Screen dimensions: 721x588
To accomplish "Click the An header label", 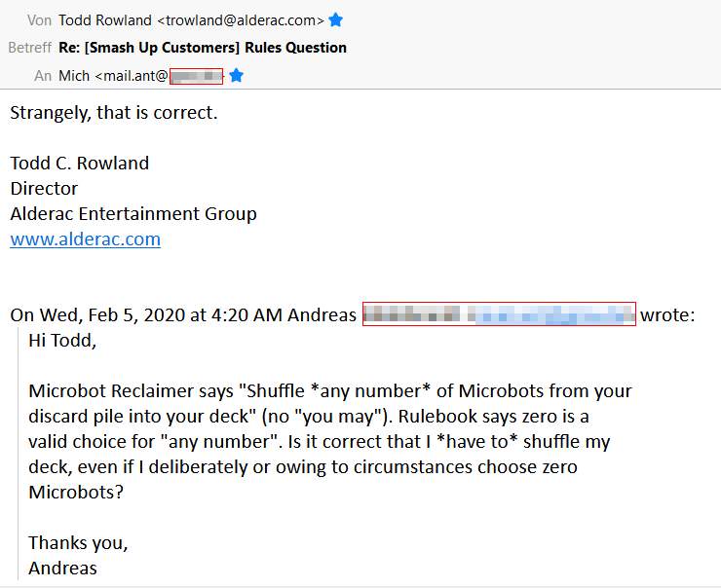I will click(x=43, y=75).
